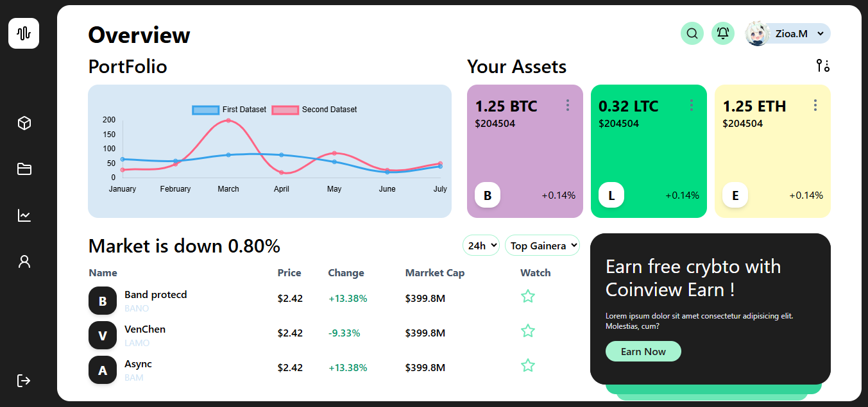
Task: Toggle watch star for Band protecd
Action: [x=528, y=296]
